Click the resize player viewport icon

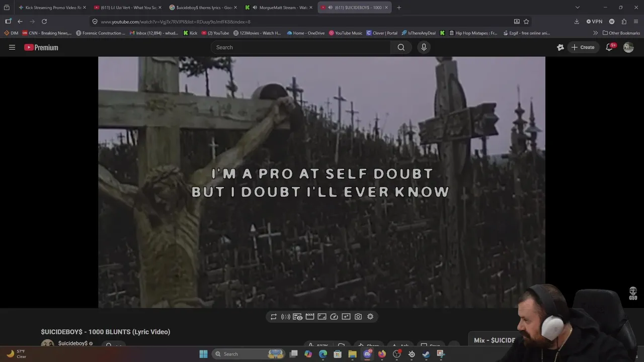click(x=322, y=317)
